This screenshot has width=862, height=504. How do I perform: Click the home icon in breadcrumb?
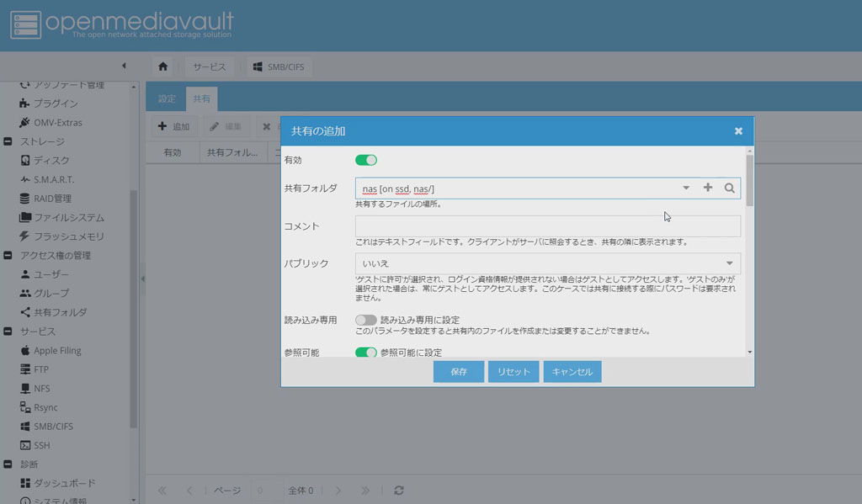162,66
